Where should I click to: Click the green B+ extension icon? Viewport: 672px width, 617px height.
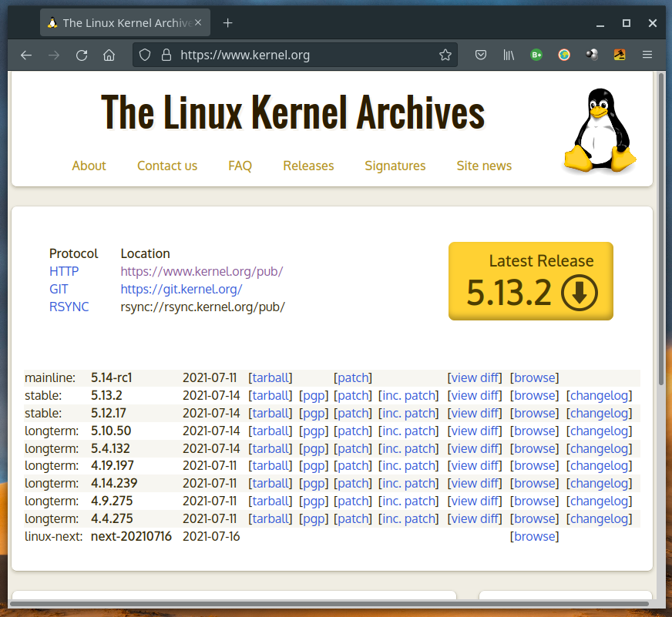pyautogui.click(x=536, y=55)
